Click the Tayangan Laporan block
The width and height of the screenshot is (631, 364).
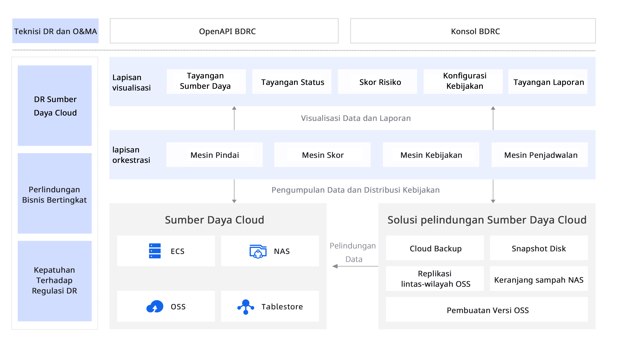(x=548, y=82)
